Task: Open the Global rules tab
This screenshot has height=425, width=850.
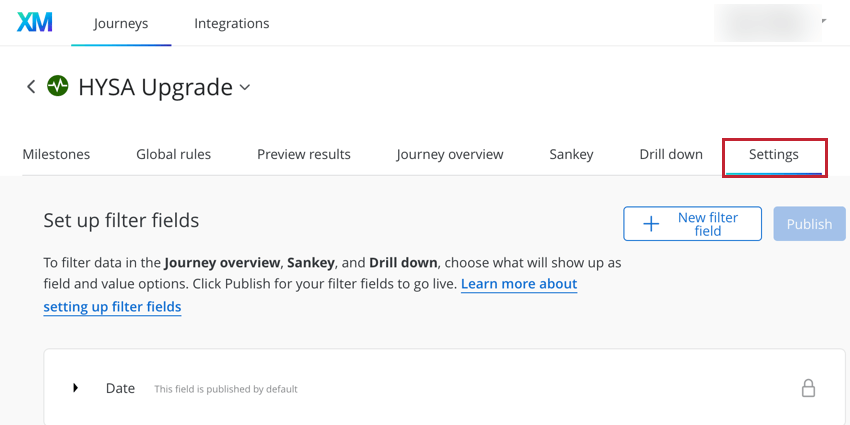Action: point(173,154)
